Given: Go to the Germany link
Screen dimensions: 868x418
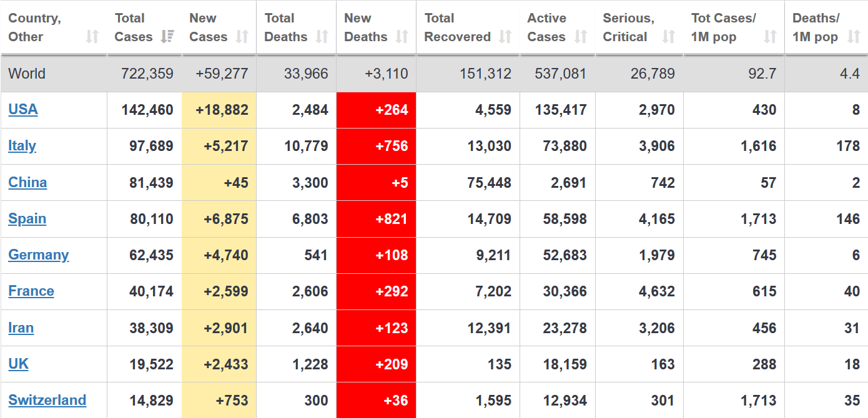Looking at the screenshot, I should (38, 255).
